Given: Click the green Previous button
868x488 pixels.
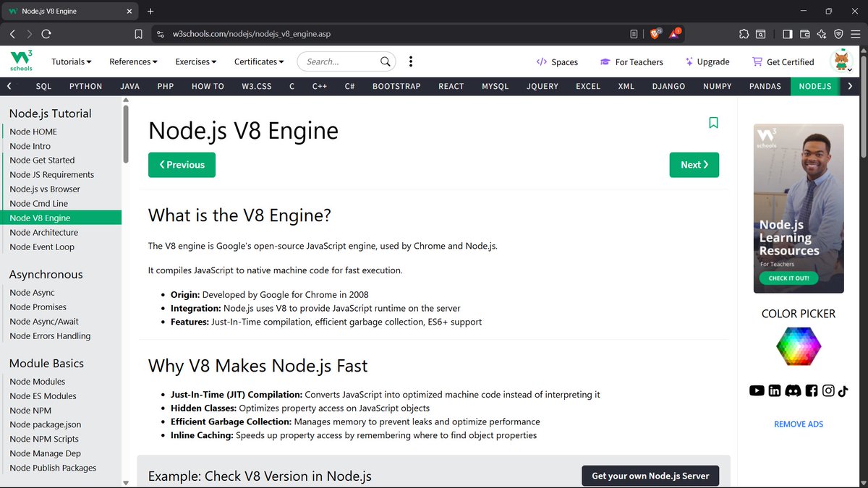Looking at the screenshot, I should pyautogui.click(x=182, y=165).
